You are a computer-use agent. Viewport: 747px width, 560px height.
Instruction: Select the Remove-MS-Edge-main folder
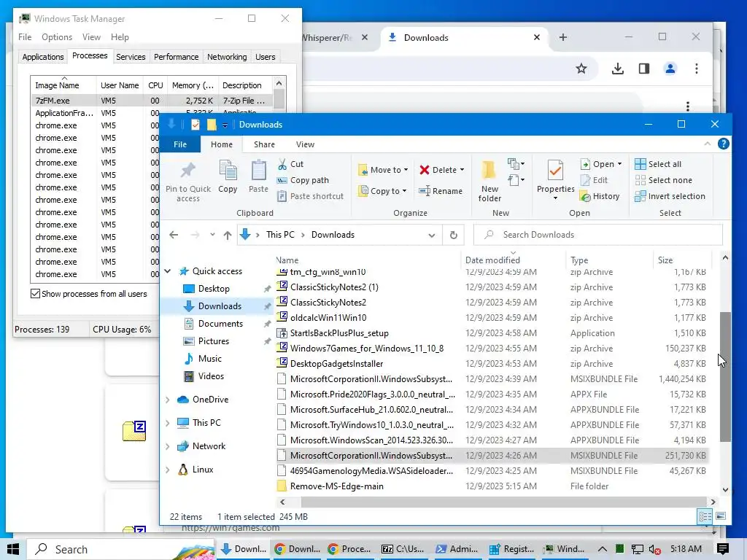click(336, 486)
